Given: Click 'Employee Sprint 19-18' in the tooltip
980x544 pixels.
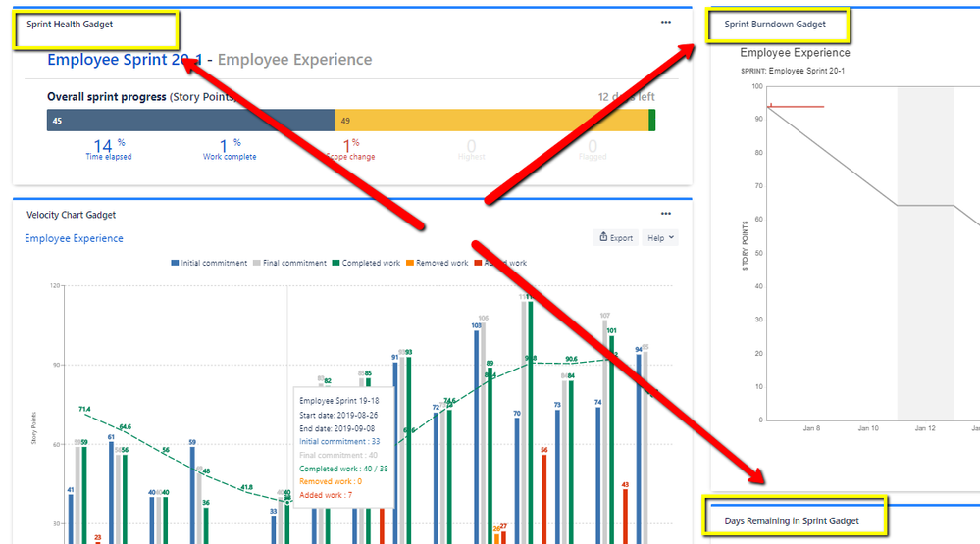Looking at the screenshot, I should [338, 401].
